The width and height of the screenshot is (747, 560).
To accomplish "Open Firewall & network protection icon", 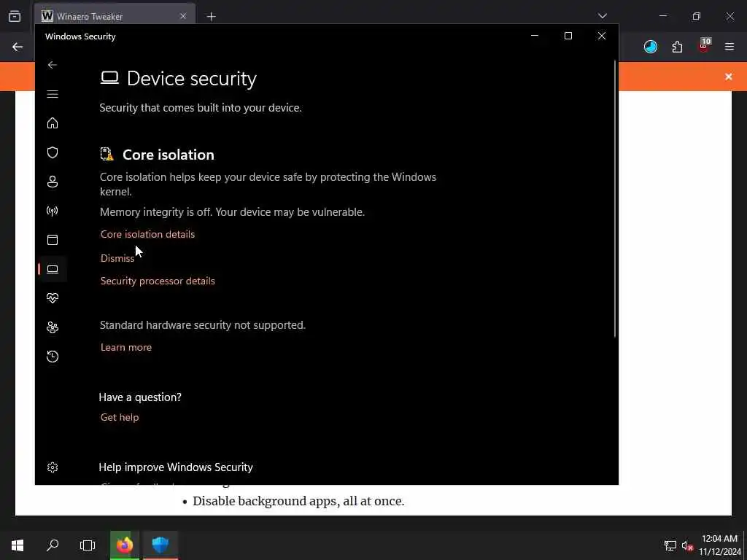I will pyautogui.click(x=53, y=211).
